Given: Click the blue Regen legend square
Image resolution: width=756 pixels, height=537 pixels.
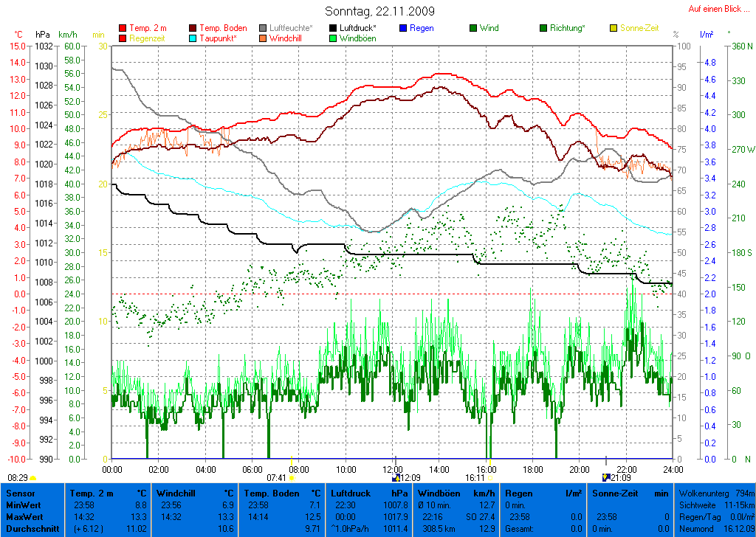Looking at the screenshot, I should pyautogui.click(x=403, y=28).
